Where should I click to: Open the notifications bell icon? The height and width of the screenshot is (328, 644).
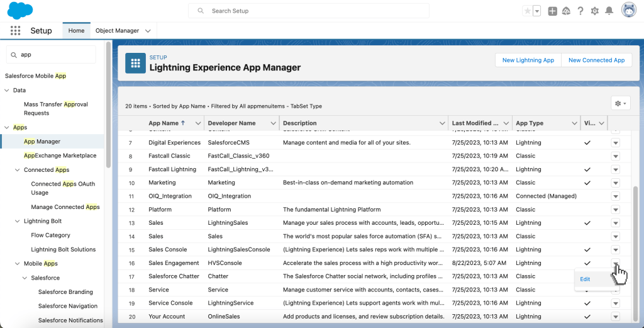tap(609, 11)
